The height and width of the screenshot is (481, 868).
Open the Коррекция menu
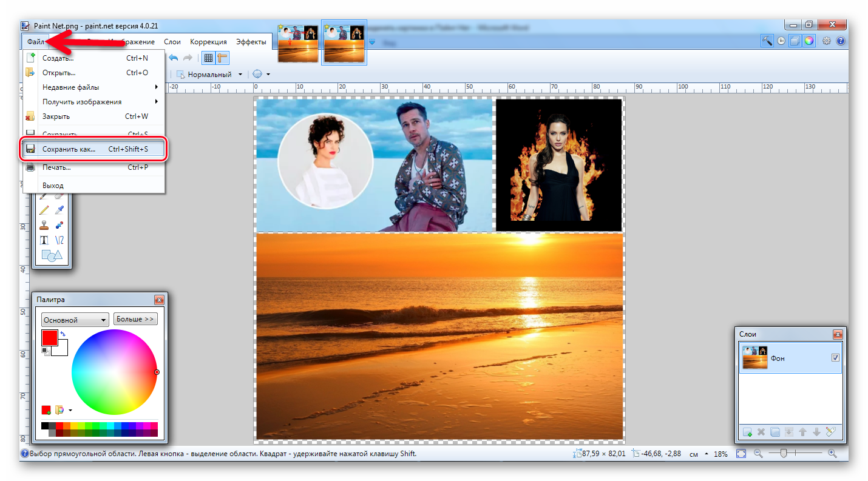[208, 42]
